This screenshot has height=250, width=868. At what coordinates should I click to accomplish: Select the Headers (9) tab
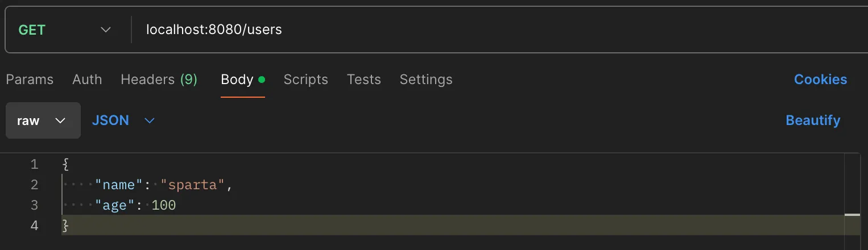[159, 80]
